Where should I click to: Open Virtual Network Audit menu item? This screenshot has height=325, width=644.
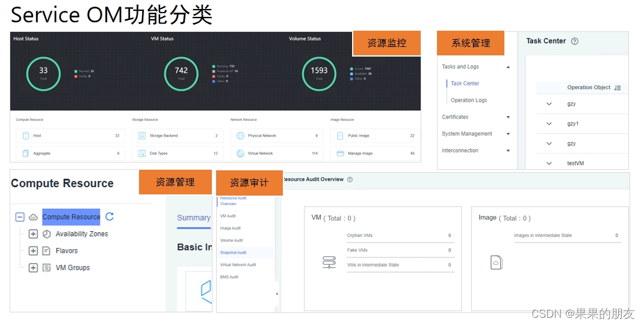click(x=238, y=265)
